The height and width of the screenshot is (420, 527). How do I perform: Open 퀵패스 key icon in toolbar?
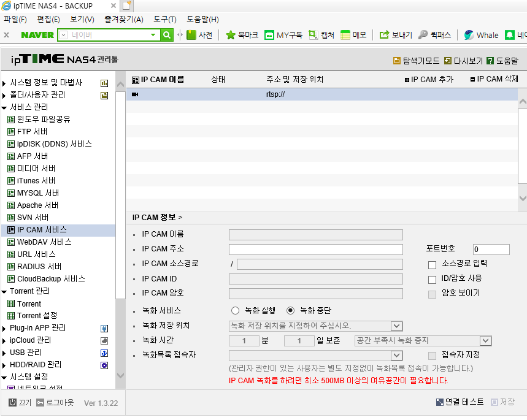coord(423,35)
